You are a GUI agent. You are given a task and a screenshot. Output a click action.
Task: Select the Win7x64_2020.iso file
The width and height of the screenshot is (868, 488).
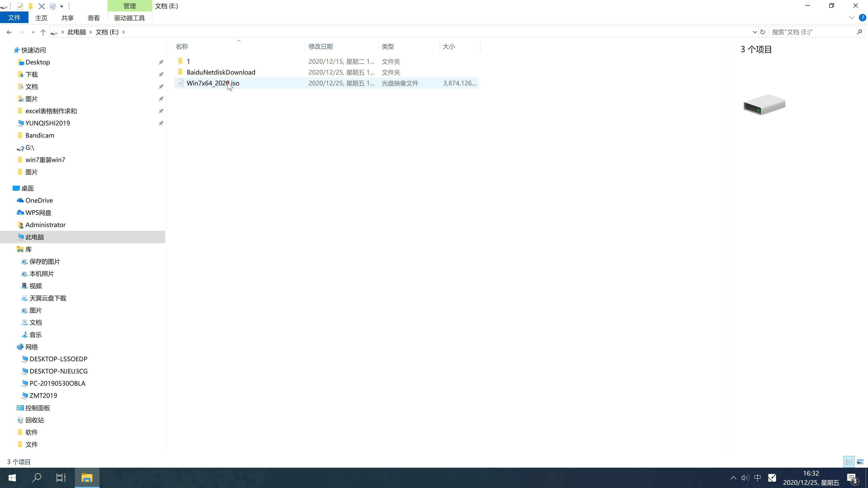pos(213,83)
